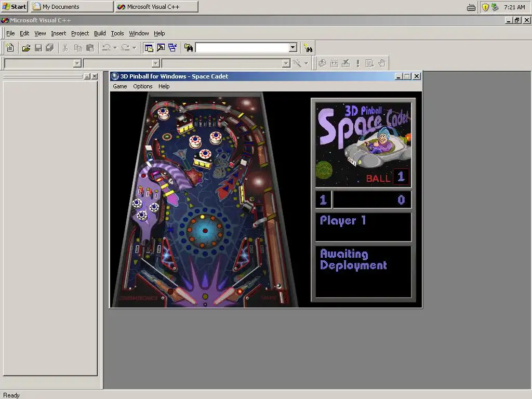
Task: Click the Find in Files icon
Action: point(188,48)
